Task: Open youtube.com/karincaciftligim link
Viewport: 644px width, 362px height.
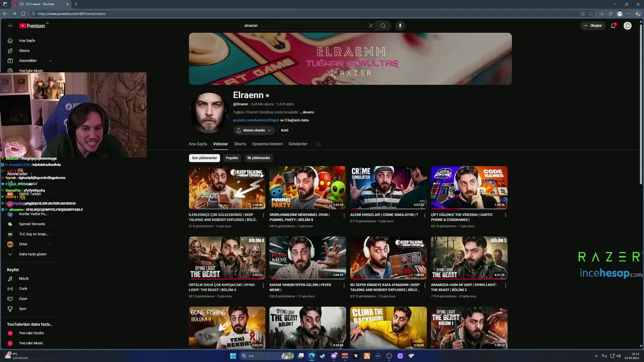Action: click(256, 120)
